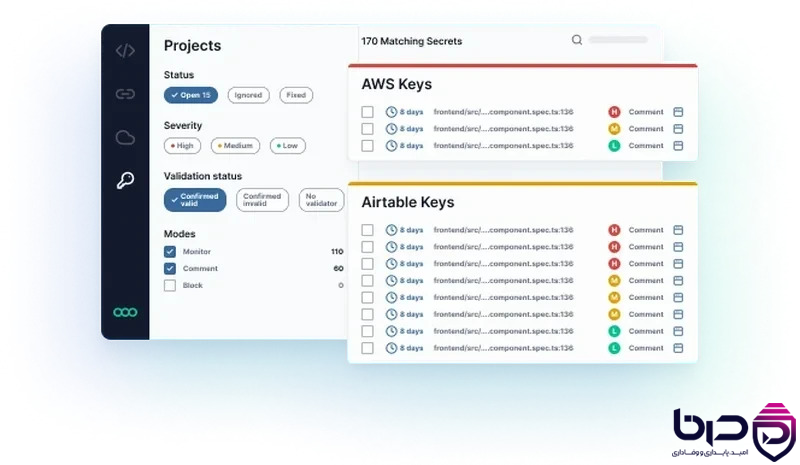
Task: Click the clock icon in AWS Keys H row
Action: (x=391, y=112)
